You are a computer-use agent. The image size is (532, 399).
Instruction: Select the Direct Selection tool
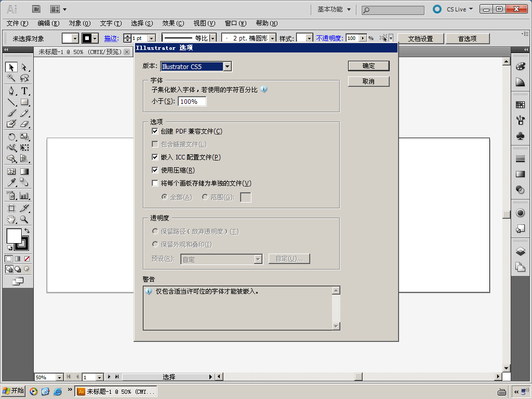[x=24, y=67]
